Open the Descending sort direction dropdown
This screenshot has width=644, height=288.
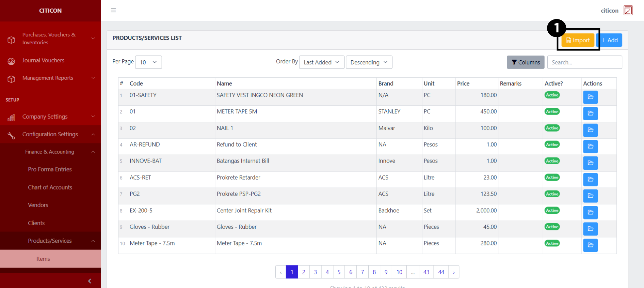(369, 62)
